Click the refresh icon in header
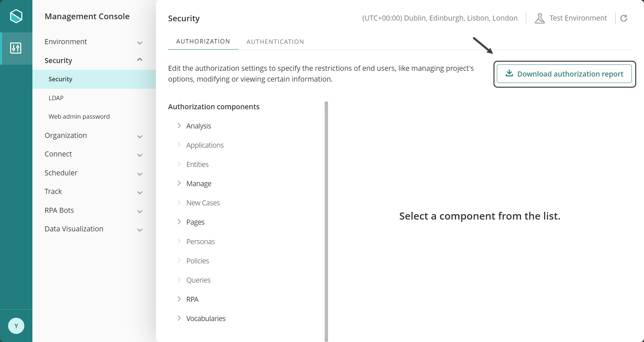Image resolution: width=644 pixels, height=342 pixels. (x=624, y=18)
